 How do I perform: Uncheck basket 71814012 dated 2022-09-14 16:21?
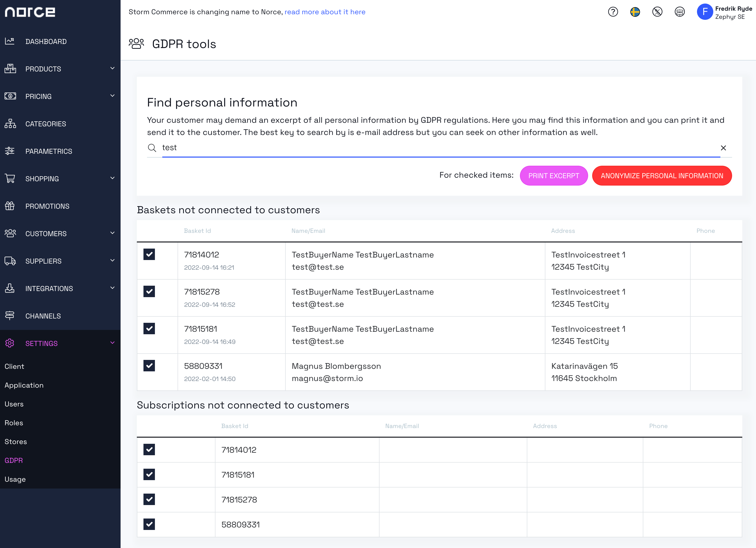[x=149, y=254]
